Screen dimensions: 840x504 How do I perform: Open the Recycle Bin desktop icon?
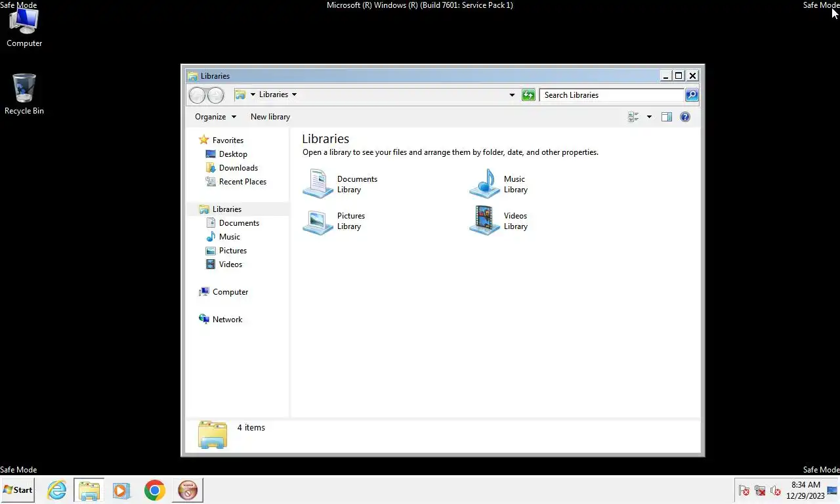24,94
